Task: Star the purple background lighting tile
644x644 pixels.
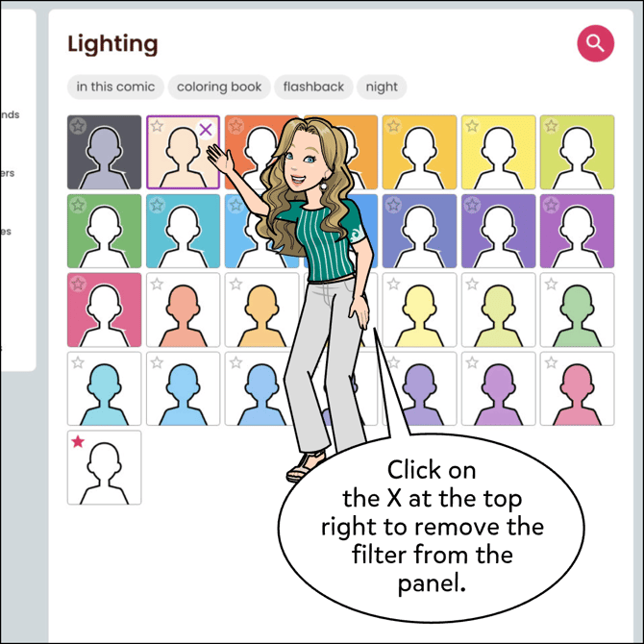Action: pyautogui.click(x=472, y=205)
